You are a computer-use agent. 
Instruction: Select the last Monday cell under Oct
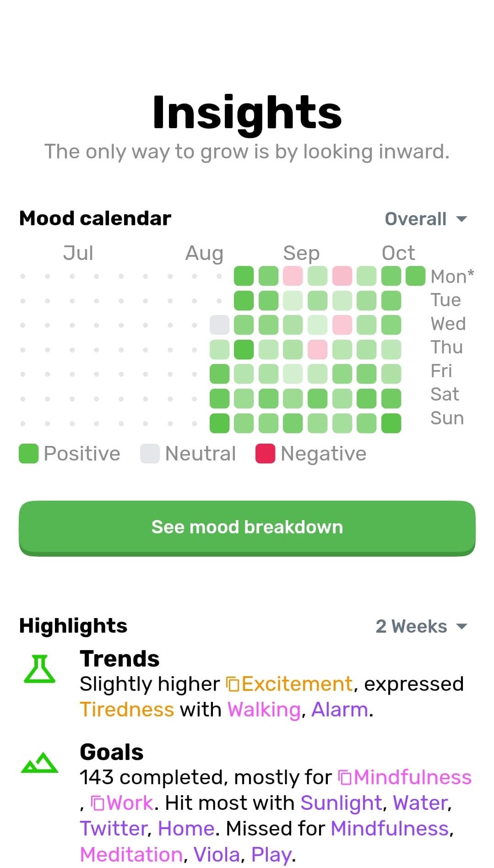(416, 276)
